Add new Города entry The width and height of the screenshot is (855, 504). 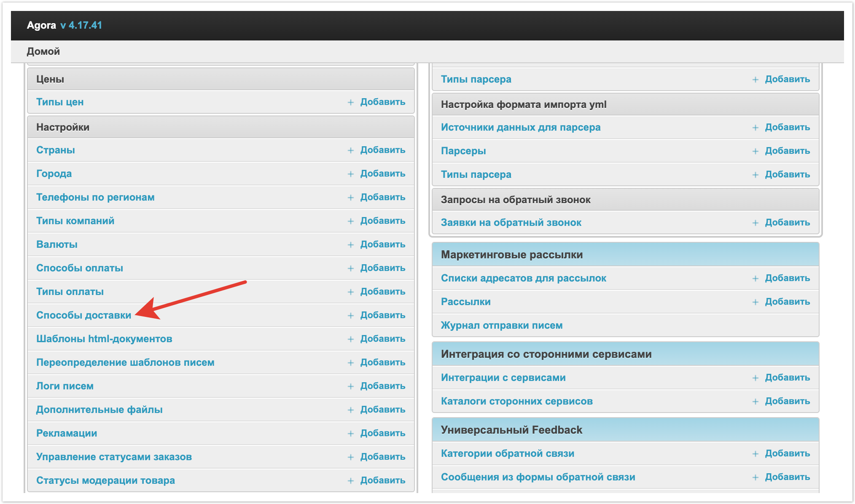(x=382, y=174)
